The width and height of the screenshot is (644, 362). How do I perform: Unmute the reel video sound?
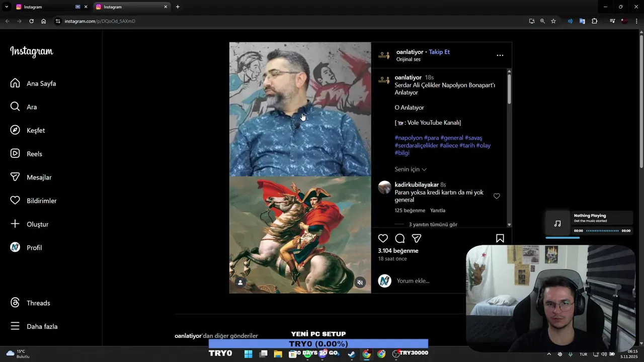coord(360,283)
